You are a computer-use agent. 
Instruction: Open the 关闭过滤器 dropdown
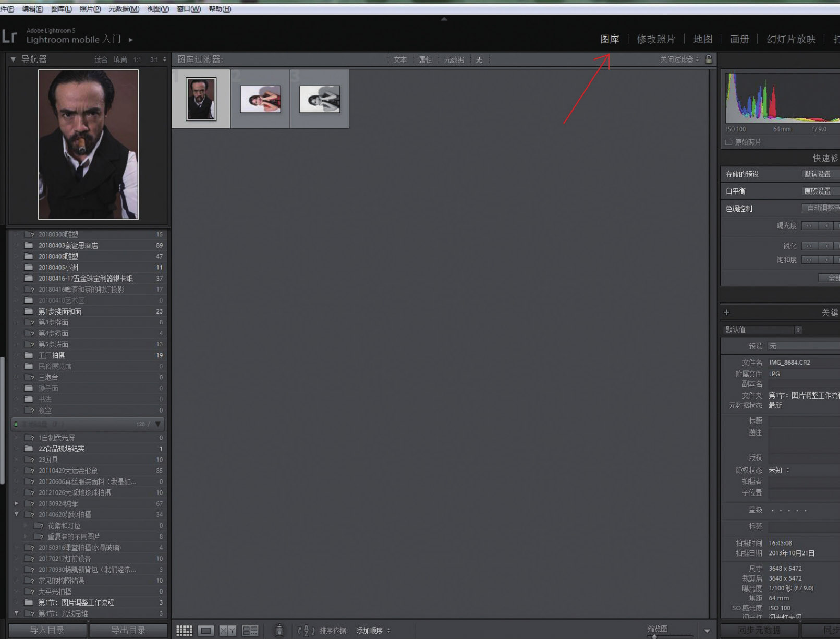(x=679, y=59)
